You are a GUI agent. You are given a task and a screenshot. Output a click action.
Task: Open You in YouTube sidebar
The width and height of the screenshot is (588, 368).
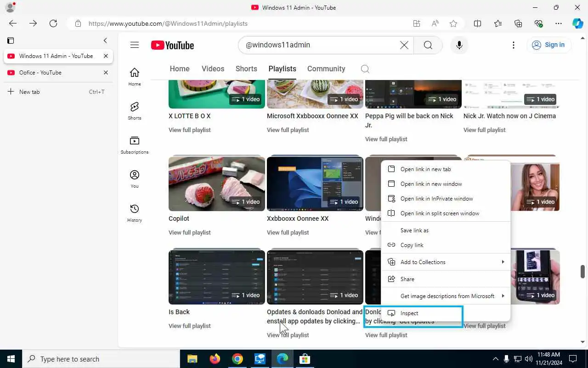[x=135, y=179]
